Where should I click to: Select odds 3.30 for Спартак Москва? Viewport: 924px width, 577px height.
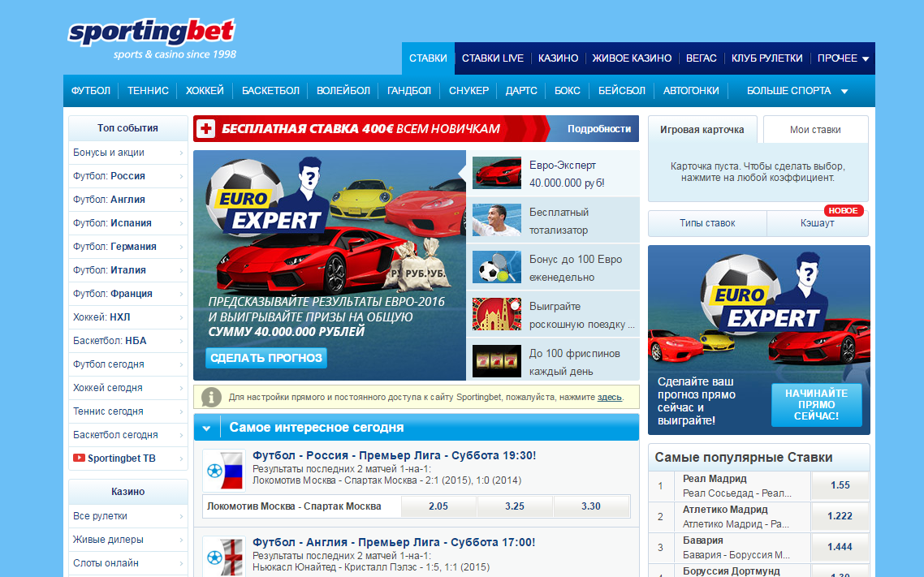click(591, 506)
